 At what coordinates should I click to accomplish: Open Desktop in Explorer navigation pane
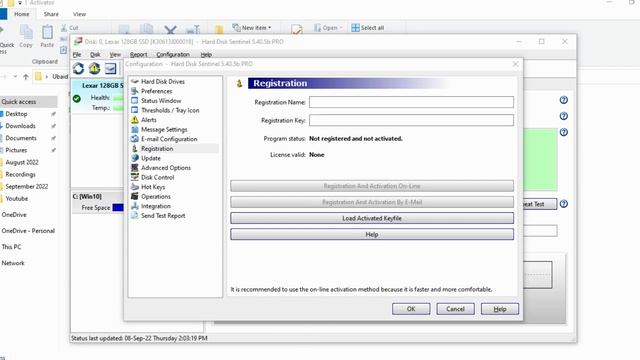[16, 114]
